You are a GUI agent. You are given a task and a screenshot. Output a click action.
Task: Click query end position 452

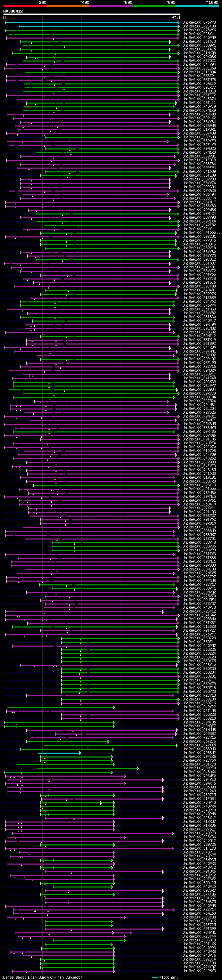point(175,17)
